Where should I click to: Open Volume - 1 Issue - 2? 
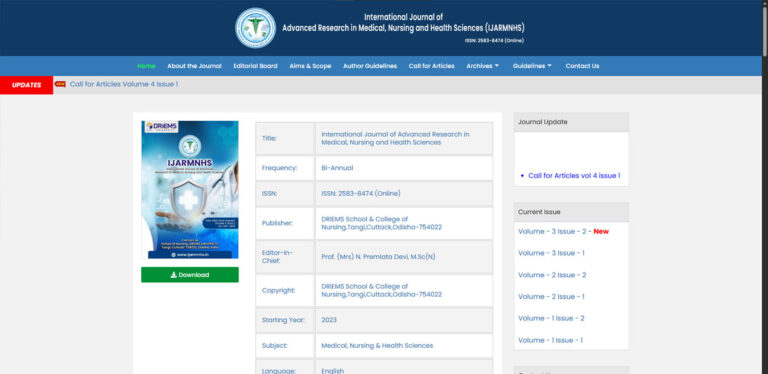pyautogui.click(x=551, y=318)
